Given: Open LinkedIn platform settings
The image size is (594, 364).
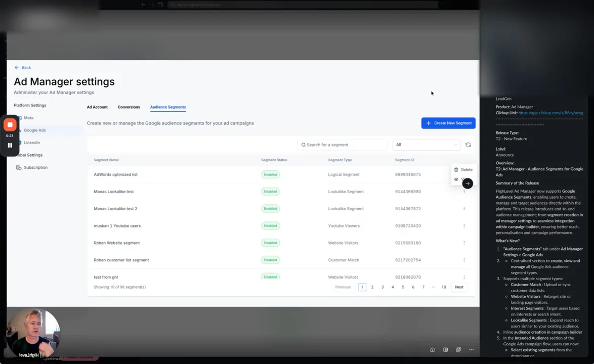Looking at the screenshot, I should point(32,143).
